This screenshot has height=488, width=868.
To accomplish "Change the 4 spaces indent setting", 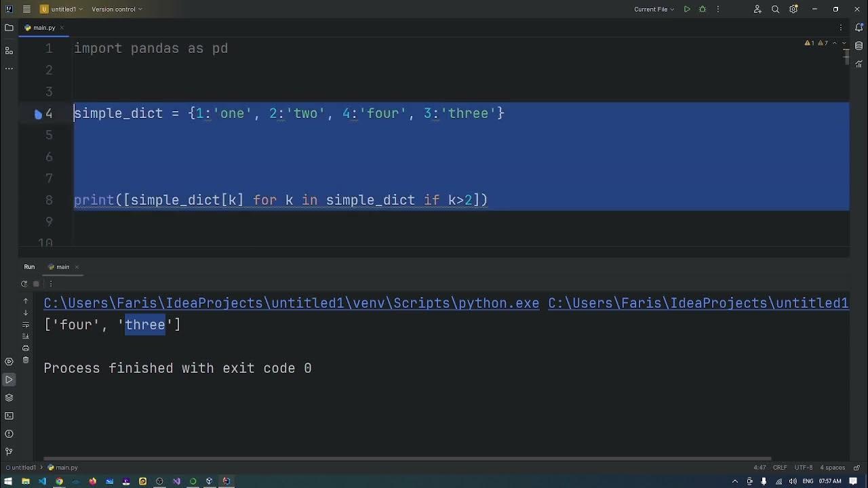I will (x=832, y=468).
